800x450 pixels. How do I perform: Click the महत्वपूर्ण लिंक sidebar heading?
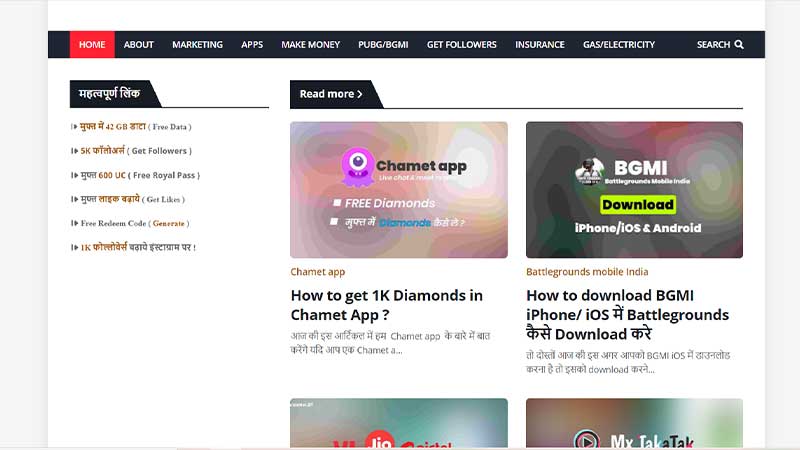109,94
